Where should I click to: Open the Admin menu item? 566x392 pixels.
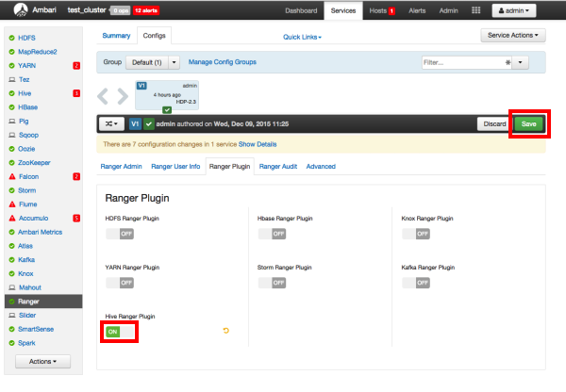click(x=449, y=10)
